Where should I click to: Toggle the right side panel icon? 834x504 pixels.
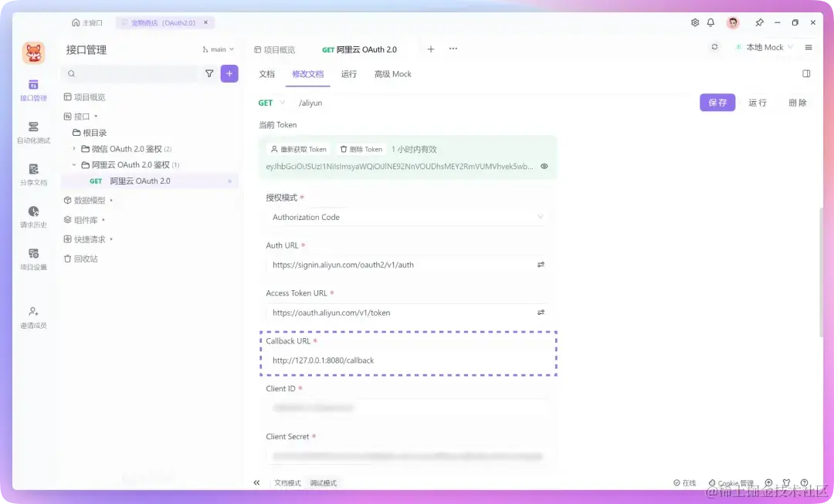[x=806, y=73]
